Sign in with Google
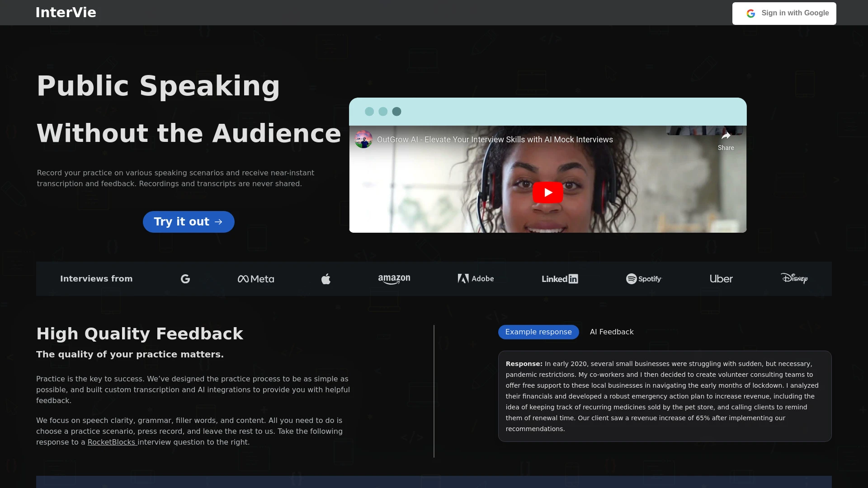The width and height of the screenshot is (868, 488). (783, 13)
